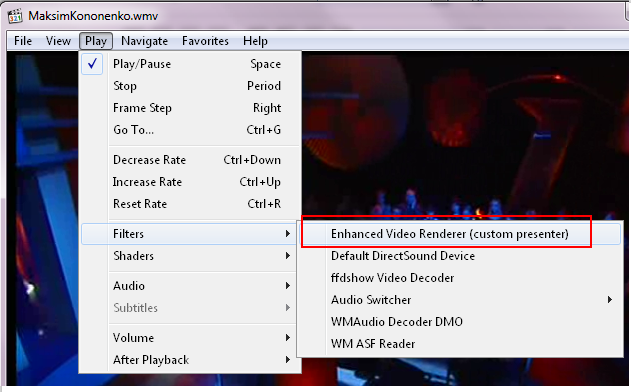Select Frame Step menu entry
This screenshot has height=392, width=631.
pos(191,108)
